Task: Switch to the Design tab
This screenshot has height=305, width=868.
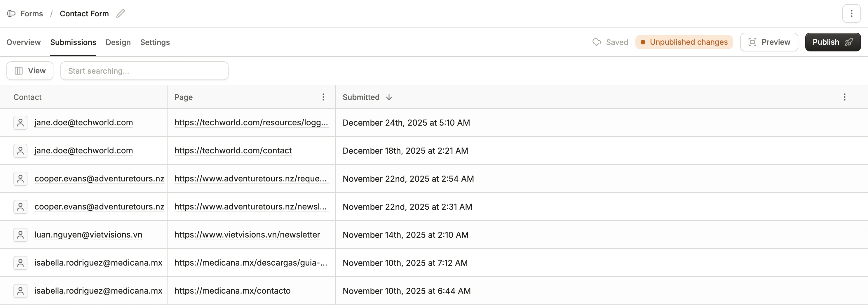Action: (118, 42)
